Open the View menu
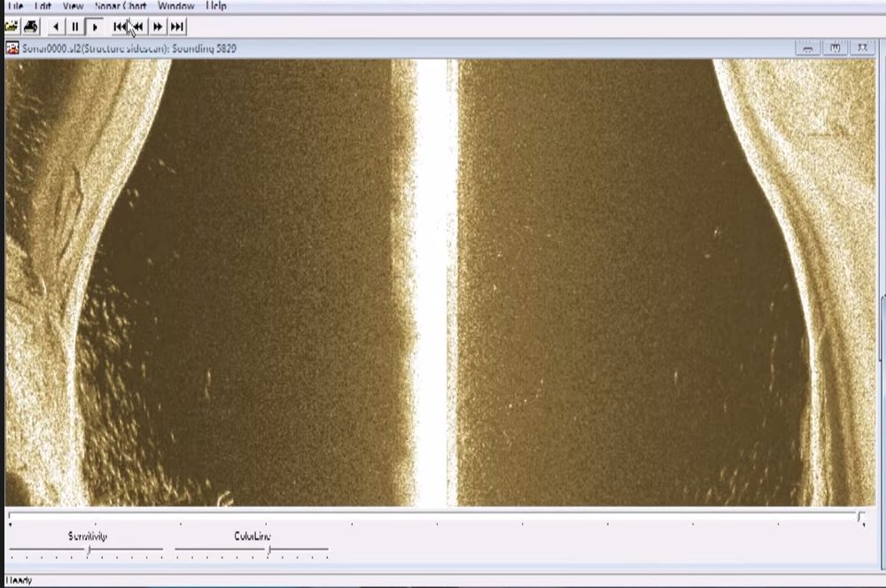This screenshot has height=588, width=886. click(73, 6)
